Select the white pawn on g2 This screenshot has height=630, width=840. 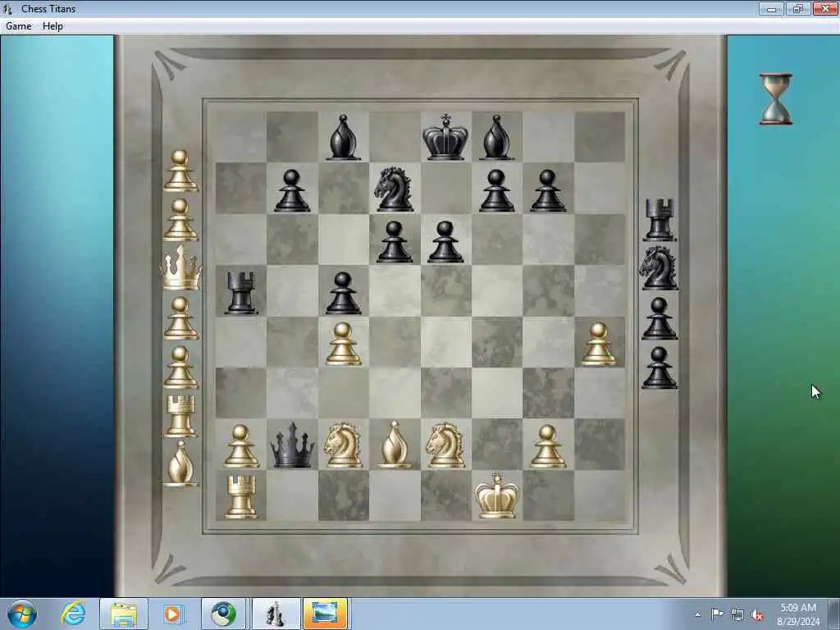click(547, 446)
